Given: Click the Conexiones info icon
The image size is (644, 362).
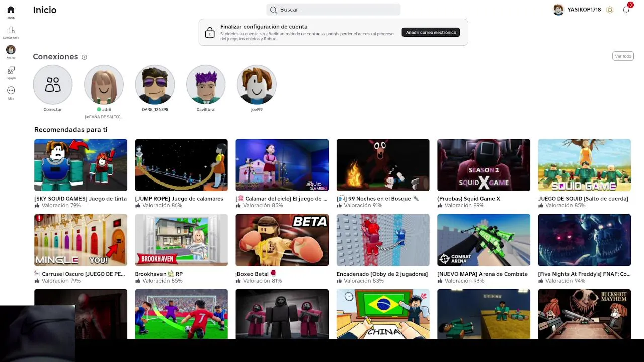Looking at the screenshot, I should (x=84, y=57).
